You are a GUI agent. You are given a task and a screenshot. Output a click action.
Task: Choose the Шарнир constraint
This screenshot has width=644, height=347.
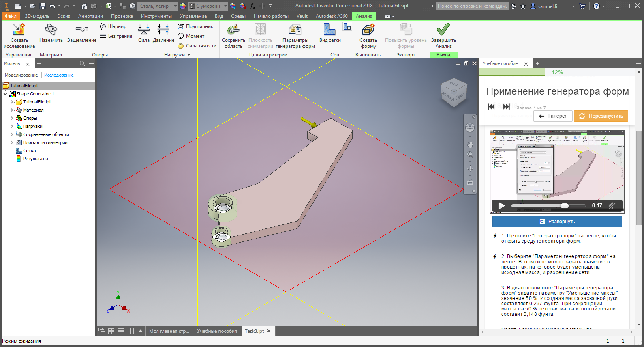(x=113, y=26)
